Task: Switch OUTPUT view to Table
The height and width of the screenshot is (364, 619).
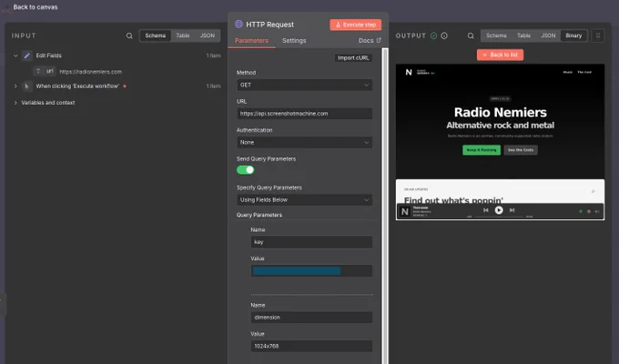Action: tap(523, 35)
